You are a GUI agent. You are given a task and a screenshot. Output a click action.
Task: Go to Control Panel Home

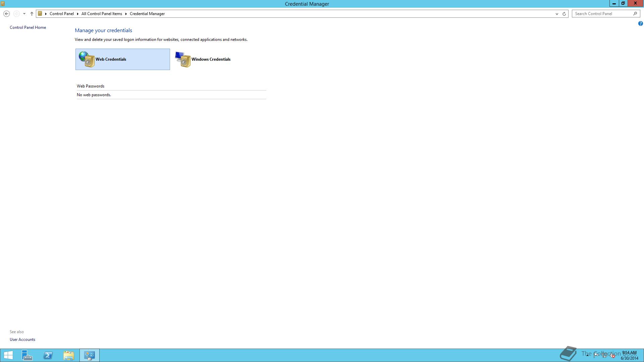point(28,27)
